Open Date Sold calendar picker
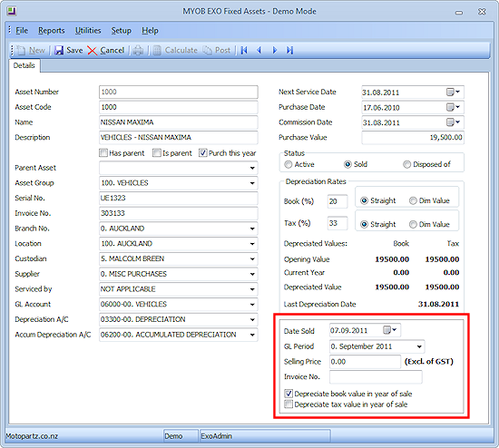 pyautogui.click(x=390, y=330)
